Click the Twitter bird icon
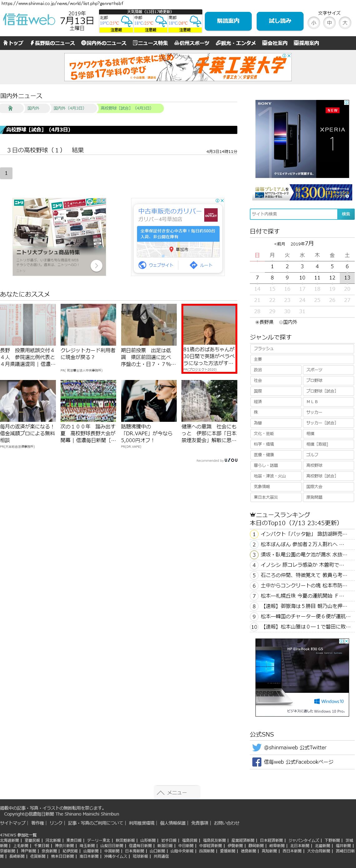This screenshot has width=356, height=868. click(257, 747)
